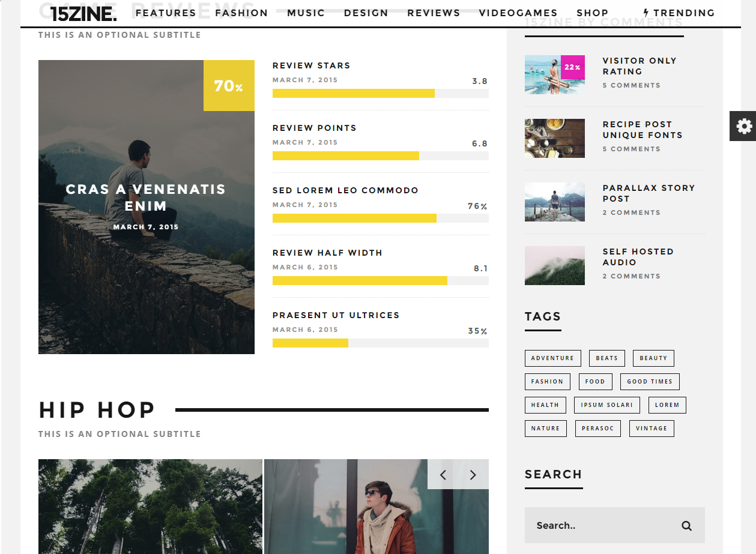Open the settings gear panel

(x=743, y=126)
